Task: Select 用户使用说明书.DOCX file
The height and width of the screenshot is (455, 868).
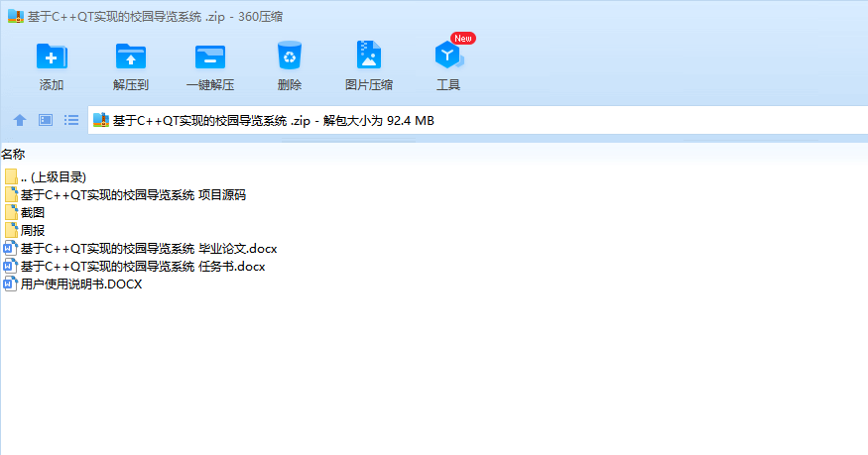Action: pos(73,284)
